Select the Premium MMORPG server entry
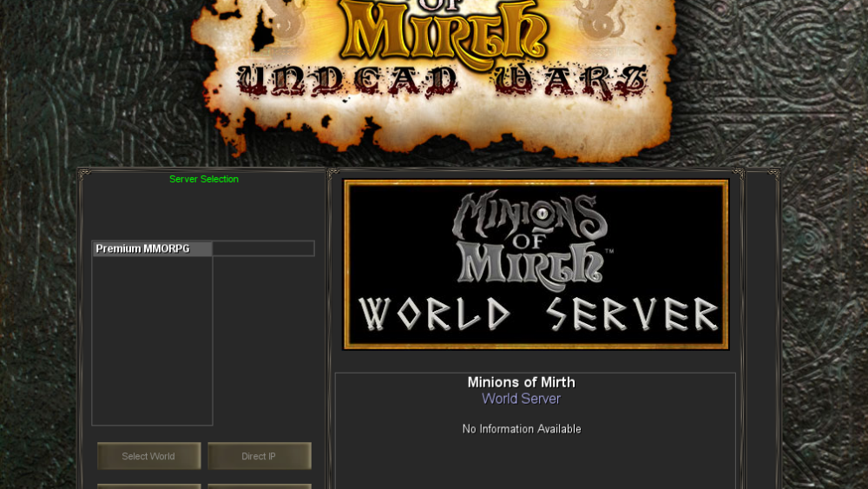 tap(152, 248)
